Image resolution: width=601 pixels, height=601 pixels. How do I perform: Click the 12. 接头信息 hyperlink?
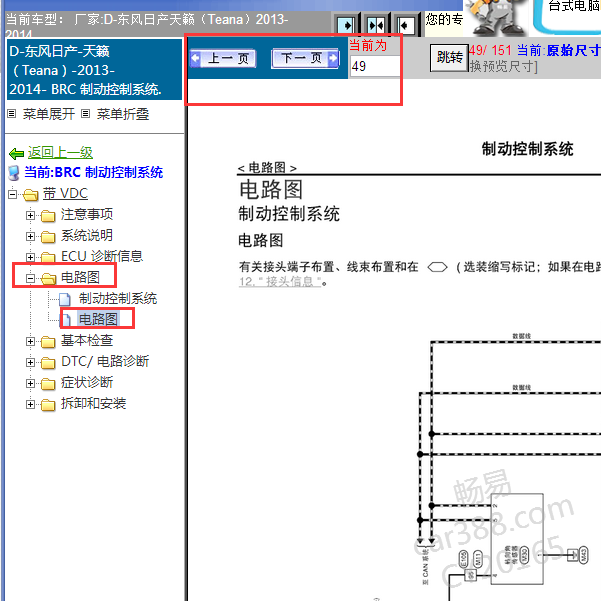280,282
